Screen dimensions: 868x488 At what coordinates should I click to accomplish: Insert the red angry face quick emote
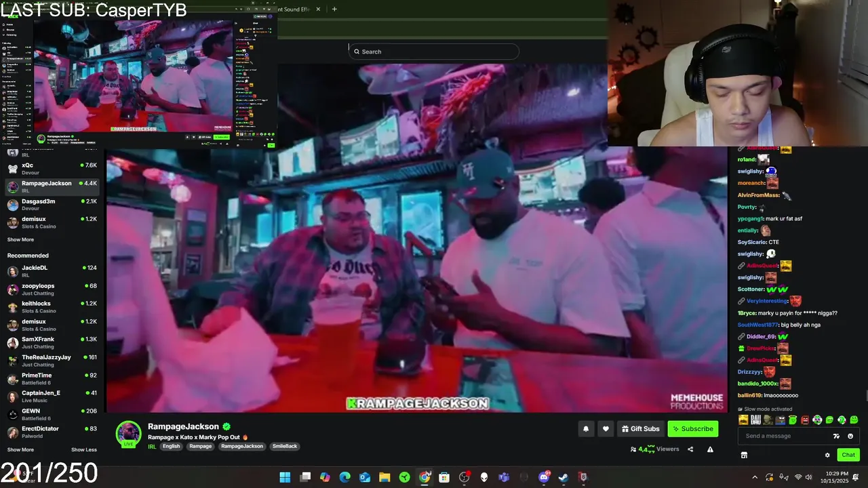tap(805, 420)
